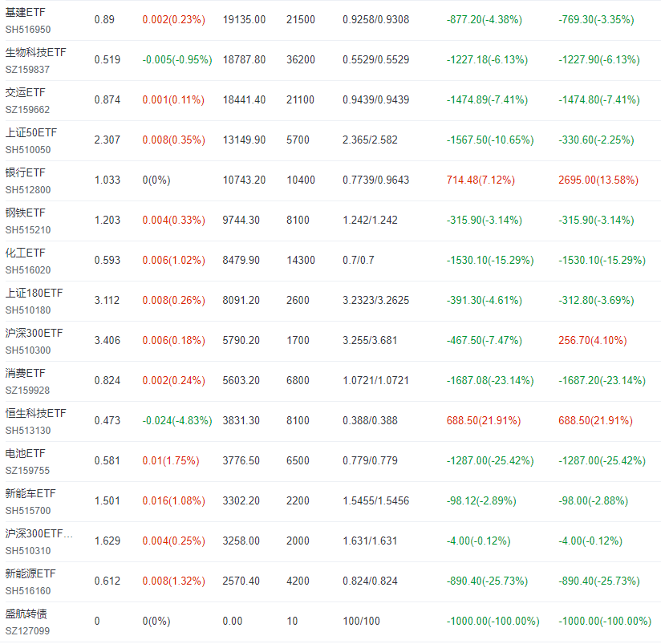Click cost value 100/100

point(361,620)
